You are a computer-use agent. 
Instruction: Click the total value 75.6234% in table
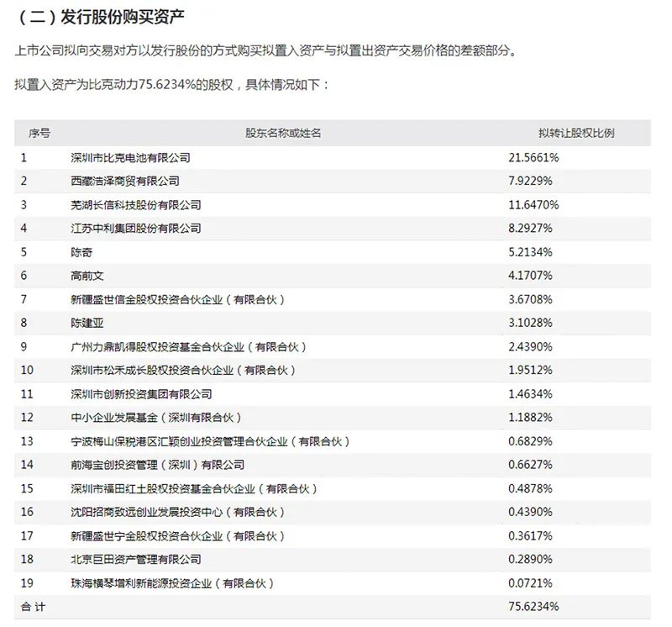tap(533, 607)
